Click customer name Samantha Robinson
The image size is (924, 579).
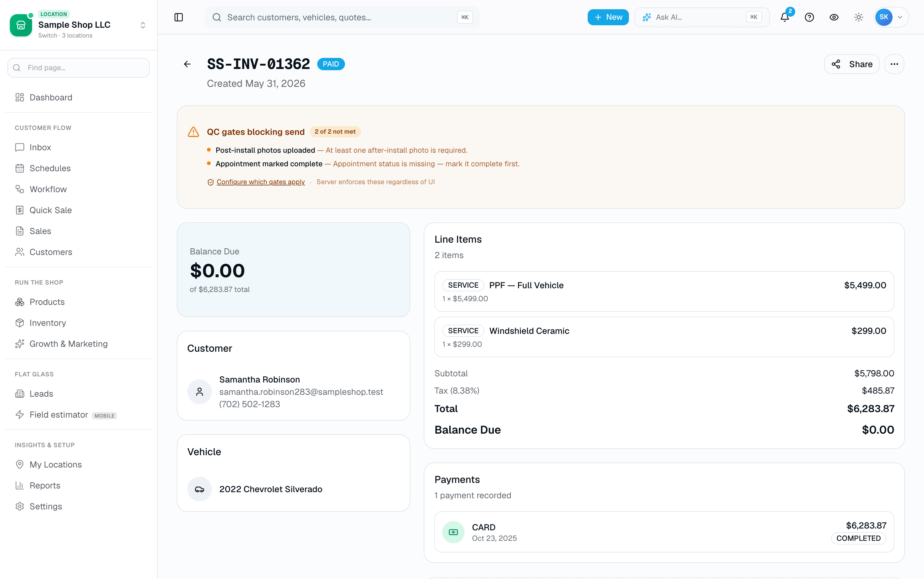click(x=260, y=379)
